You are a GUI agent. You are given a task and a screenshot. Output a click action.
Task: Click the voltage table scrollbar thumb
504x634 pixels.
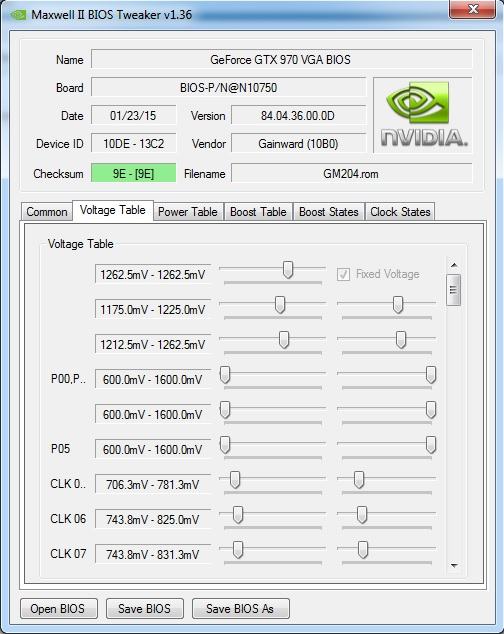tap(453, 290)
